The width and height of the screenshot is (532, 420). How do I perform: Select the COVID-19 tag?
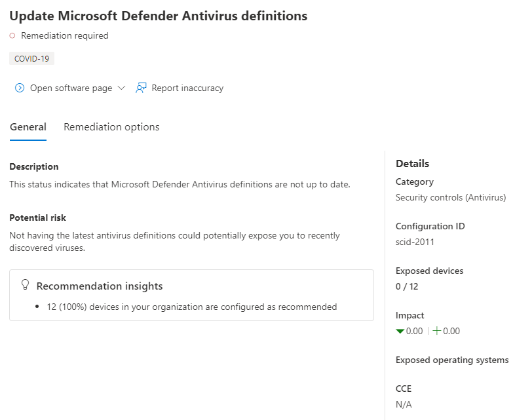[x=31, y=58]
